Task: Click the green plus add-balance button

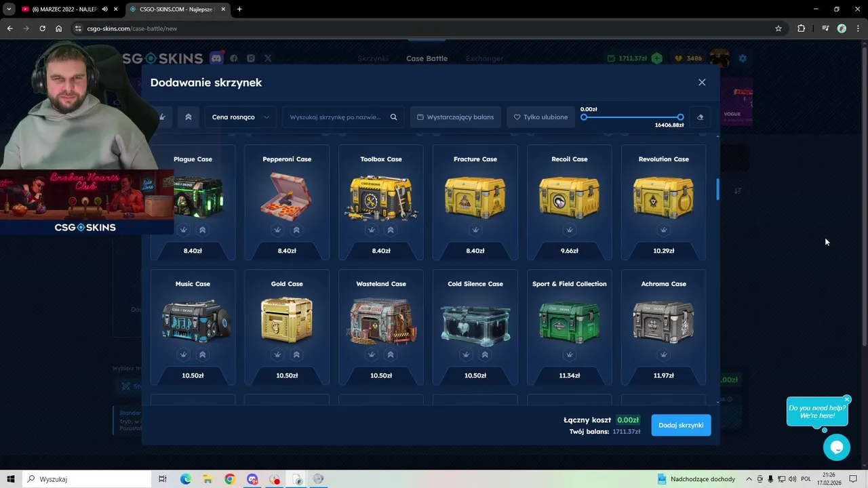Action: point(656,58)
